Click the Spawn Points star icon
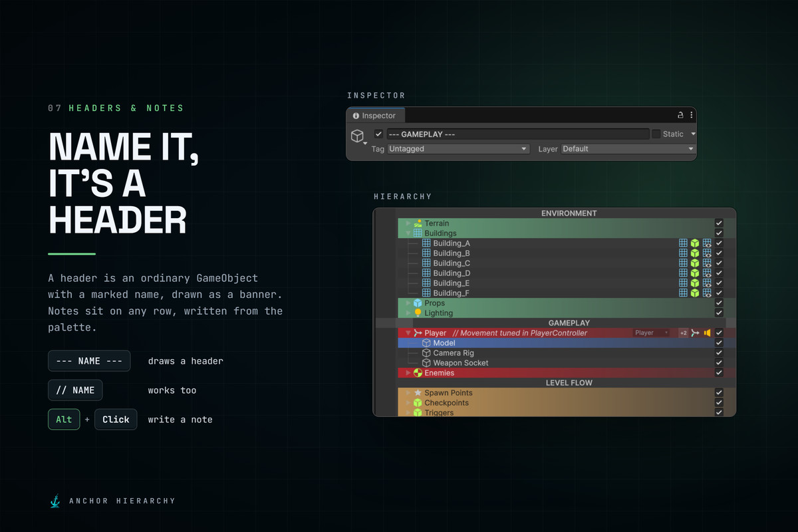The width and height of the screenshot is (798, 532). pos(418,393)
